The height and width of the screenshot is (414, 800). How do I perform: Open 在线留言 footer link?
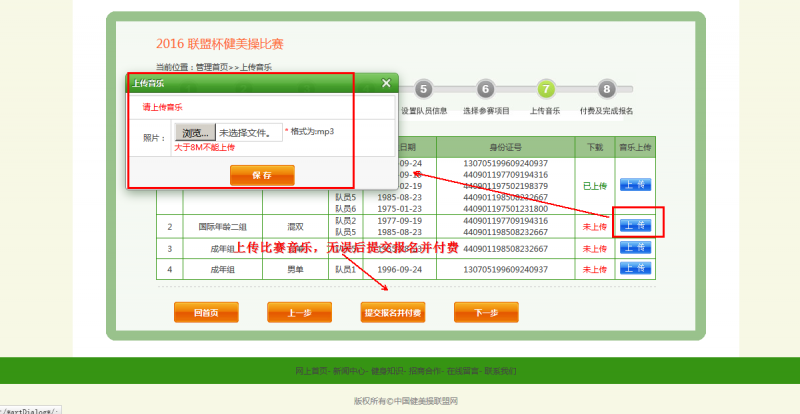click(x=461, y=371)
